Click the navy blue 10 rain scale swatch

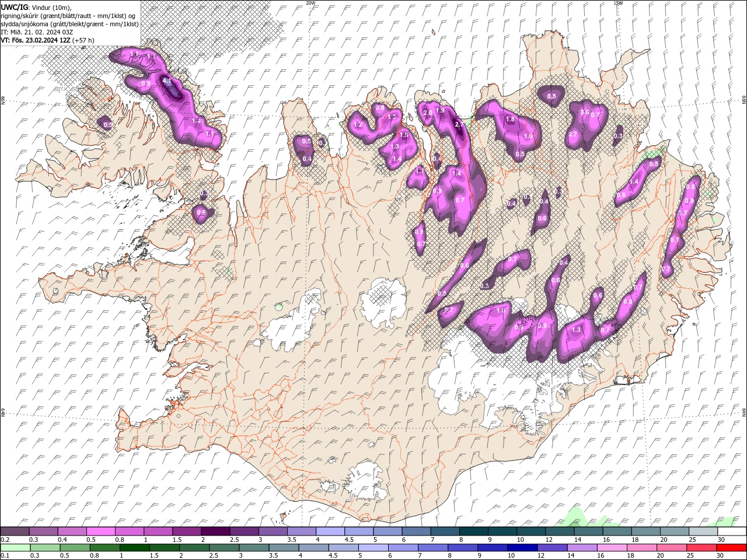click(x=522, y=548)
